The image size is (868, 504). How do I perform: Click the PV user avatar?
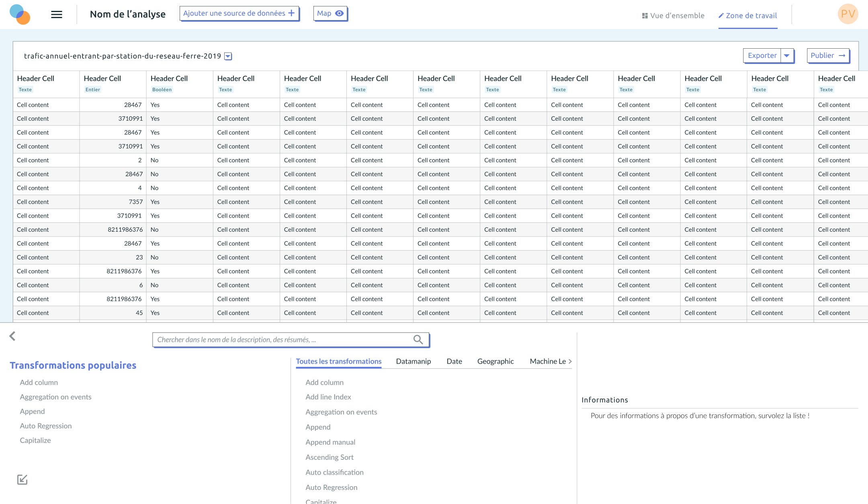click(848, 14)
